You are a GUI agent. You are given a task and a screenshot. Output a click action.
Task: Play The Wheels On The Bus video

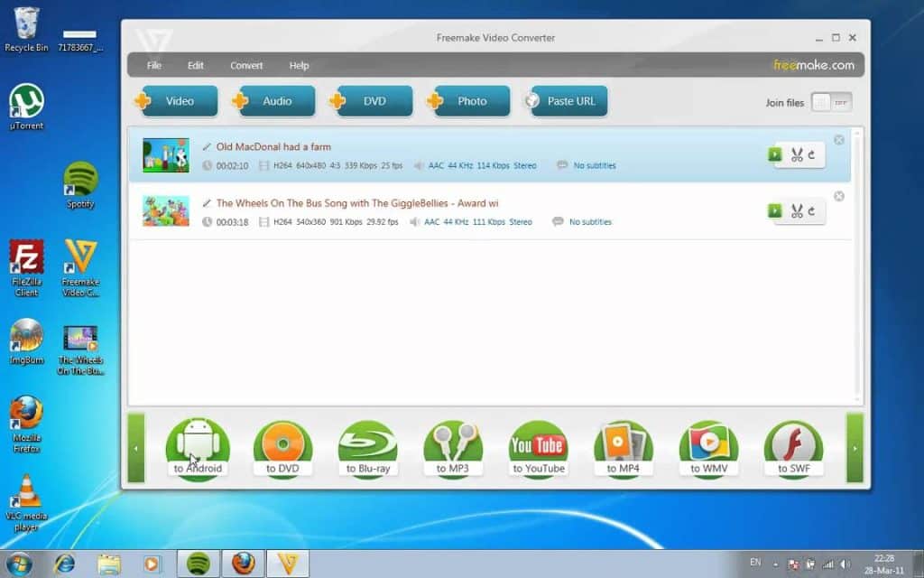click(775, 210)
